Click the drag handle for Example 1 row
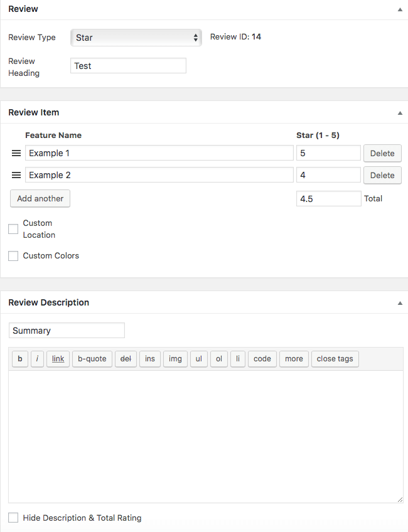The image size is (408, 532). 16,153
